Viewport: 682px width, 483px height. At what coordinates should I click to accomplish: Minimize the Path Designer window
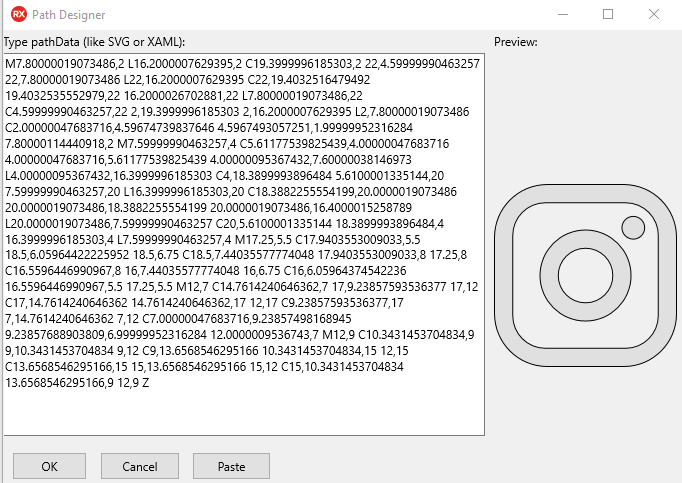(x=561, y=15)
